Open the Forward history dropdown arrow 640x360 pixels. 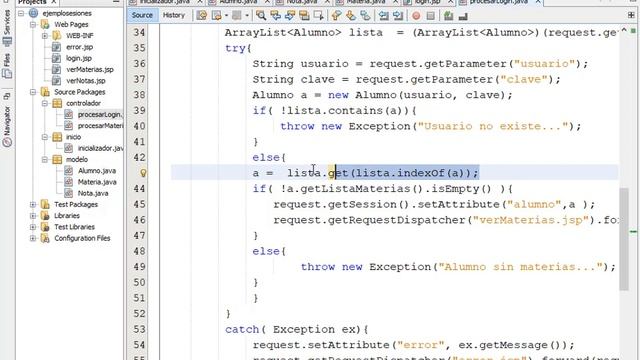(x=247, y=16)
